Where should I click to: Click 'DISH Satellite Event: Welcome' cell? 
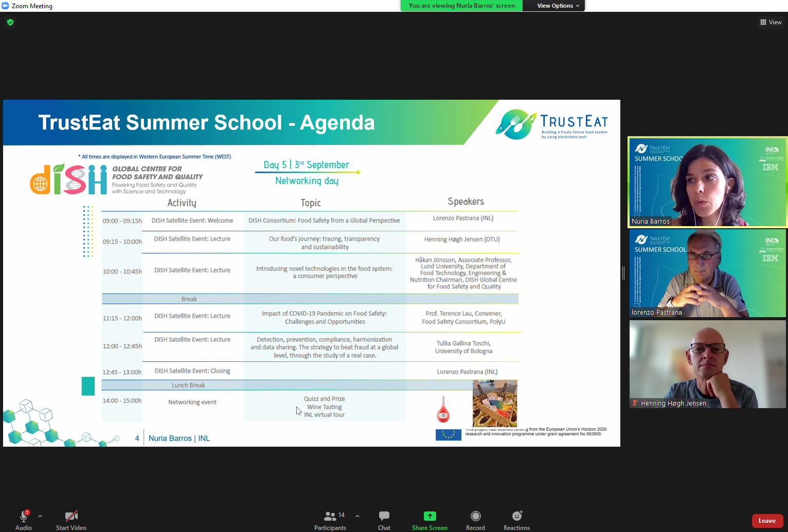pyautogui.click(x=192, y=221)
